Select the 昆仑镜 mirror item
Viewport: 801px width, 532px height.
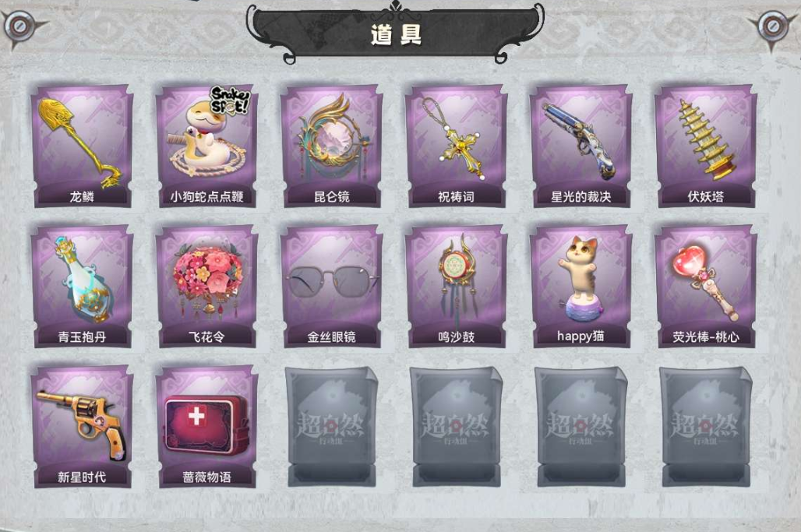coord(331,146)
